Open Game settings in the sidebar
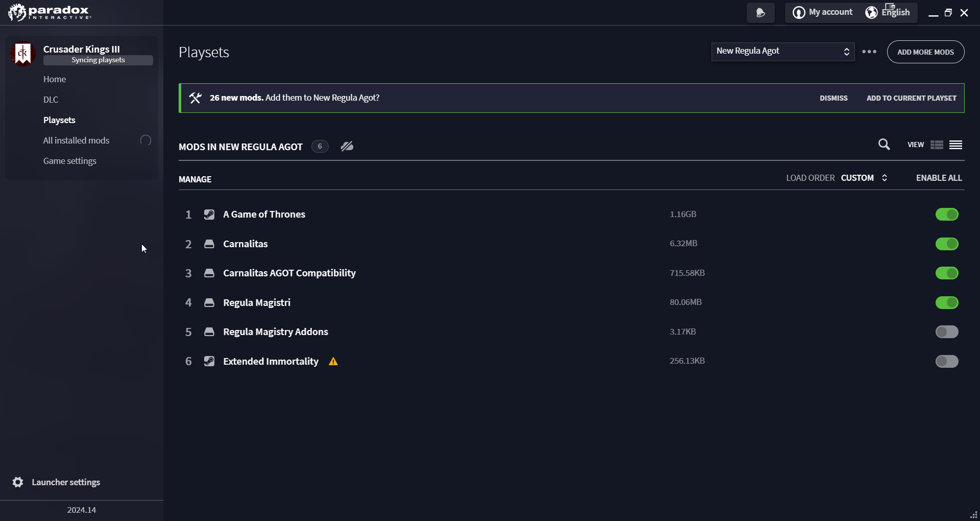 (x=69, y=161)
